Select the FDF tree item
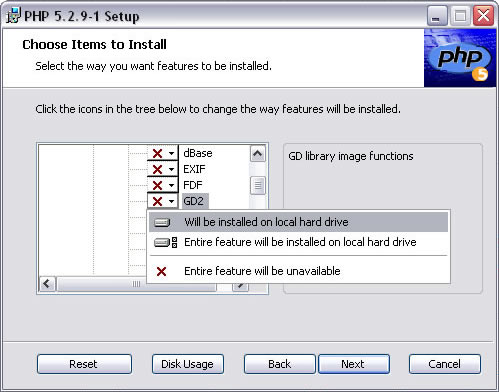 click(x=193, y=185)
